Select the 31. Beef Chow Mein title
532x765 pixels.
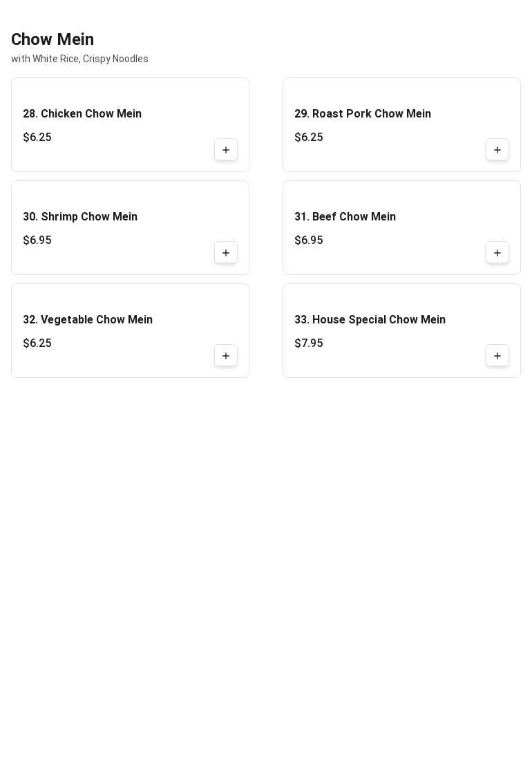(x=345, y=216)
